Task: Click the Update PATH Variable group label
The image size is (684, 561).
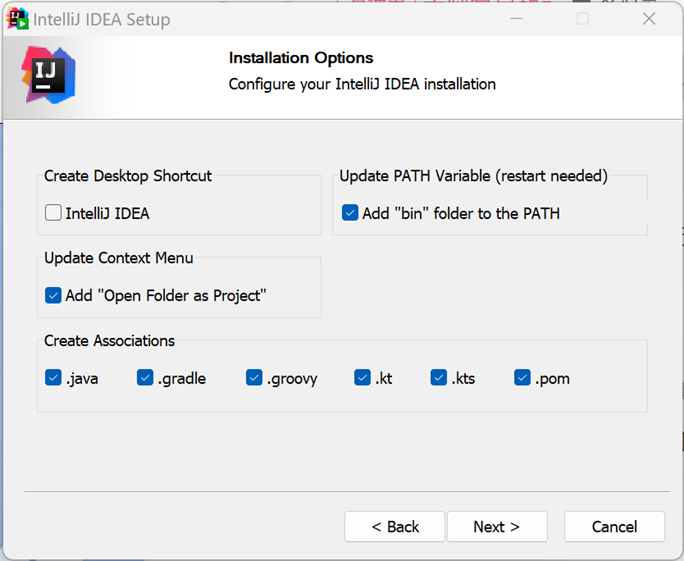Action: pos(473,176)
